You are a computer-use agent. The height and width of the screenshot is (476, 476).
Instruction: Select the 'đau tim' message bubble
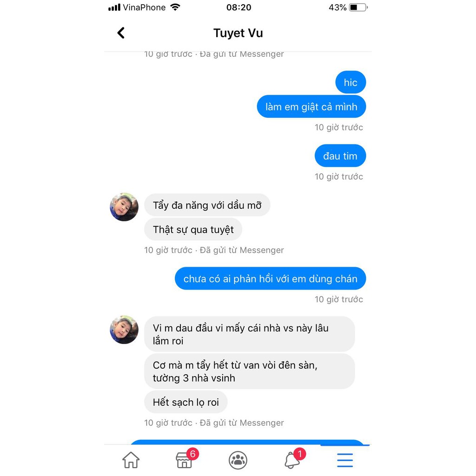pos(340,156)
